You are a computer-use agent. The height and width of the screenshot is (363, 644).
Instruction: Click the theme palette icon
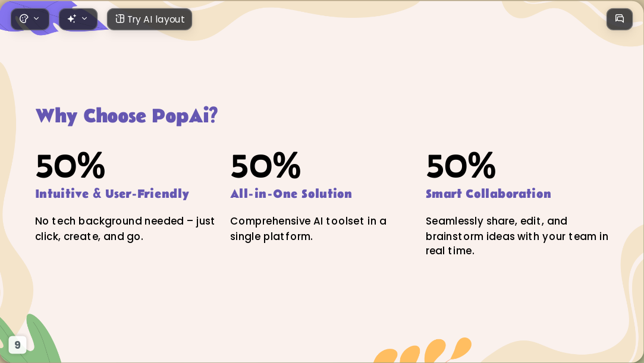click(24, 19)
